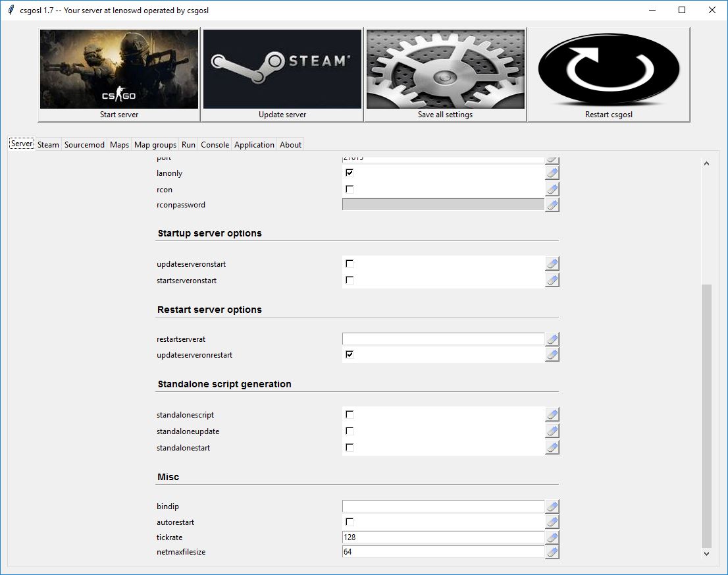Maximize the csgosl window
Viewport: 728px width, 575px height.
click(x=681, y=11)
